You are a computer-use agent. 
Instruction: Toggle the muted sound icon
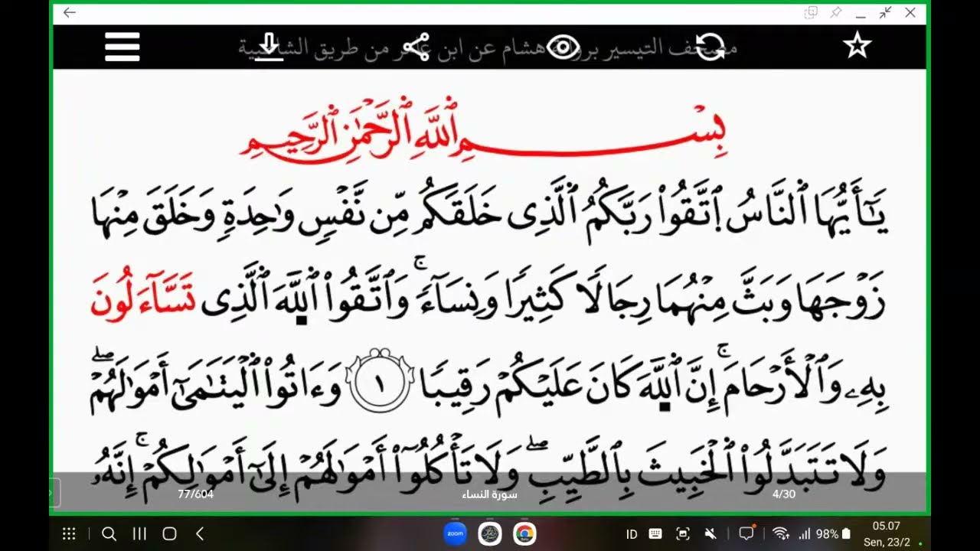tap(710, 534)
